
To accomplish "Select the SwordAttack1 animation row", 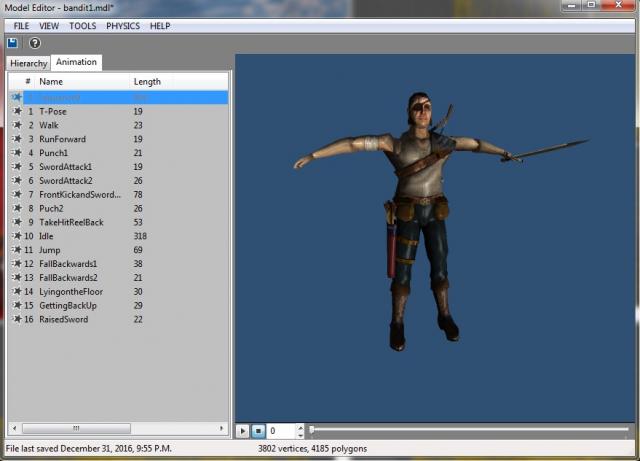I will click(65, 167).
